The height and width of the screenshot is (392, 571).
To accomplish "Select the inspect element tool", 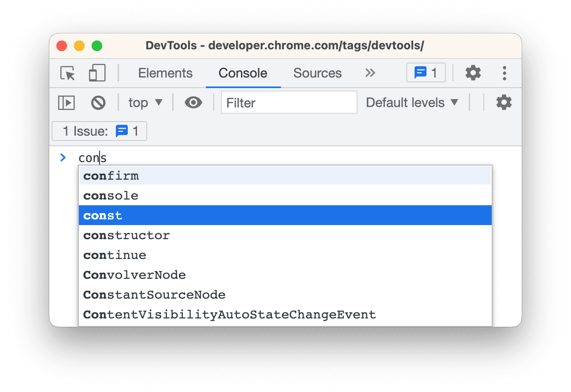I will (67, 73).
